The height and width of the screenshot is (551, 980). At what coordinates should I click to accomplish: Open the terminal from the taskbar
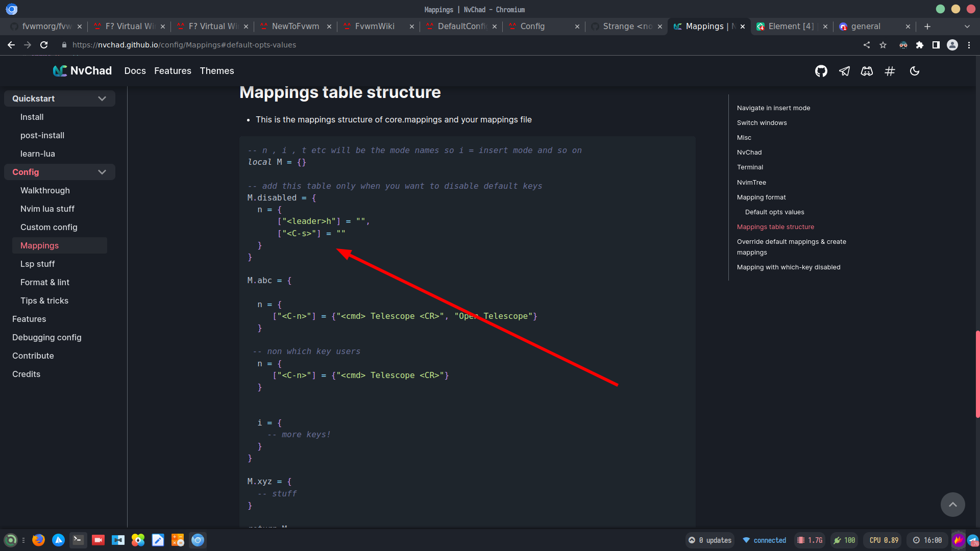pos(78,540)
